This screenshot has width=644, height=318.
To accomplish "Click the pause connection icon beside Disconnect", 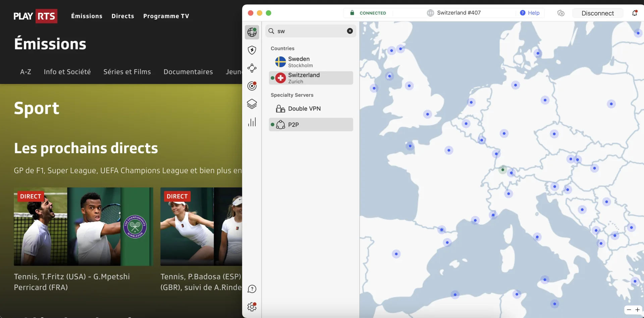I will tap(561, 13).
